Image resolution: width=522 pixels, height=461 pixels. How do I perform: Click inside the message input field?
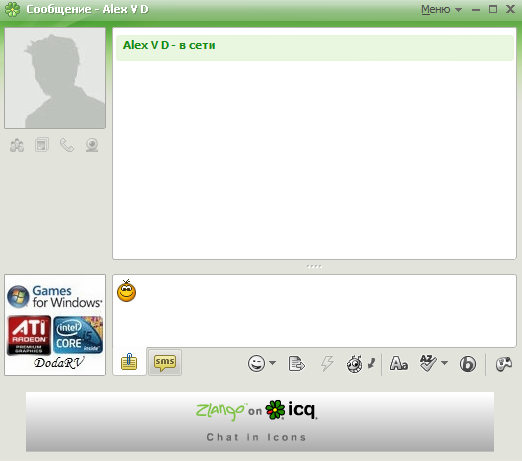pos(314,311)
